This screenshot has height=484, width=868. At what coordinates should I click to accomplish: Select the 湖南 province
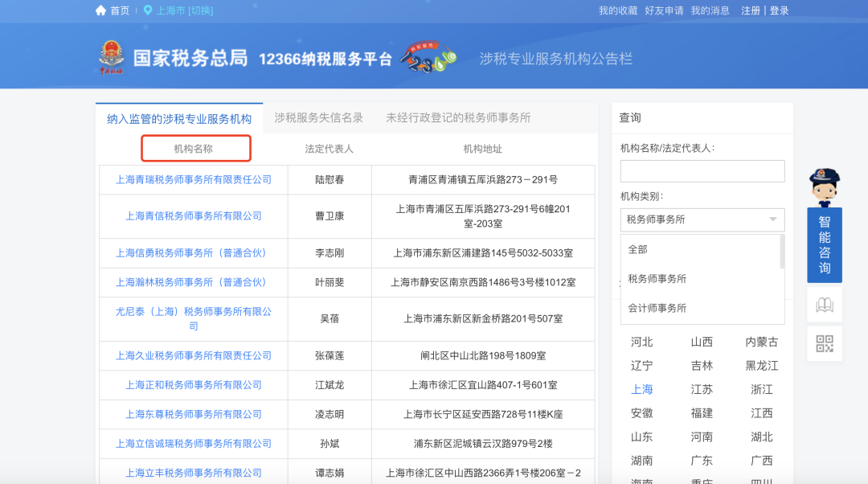[641, 461]
